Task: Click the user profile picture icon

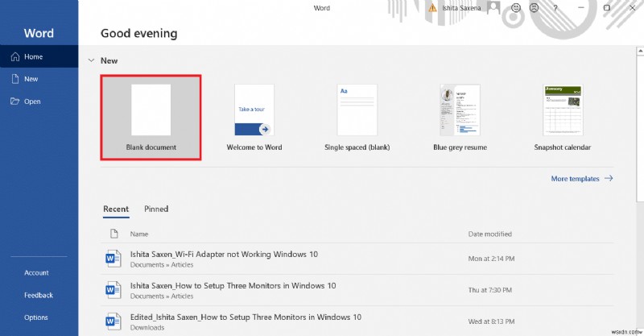Action: 493,8
